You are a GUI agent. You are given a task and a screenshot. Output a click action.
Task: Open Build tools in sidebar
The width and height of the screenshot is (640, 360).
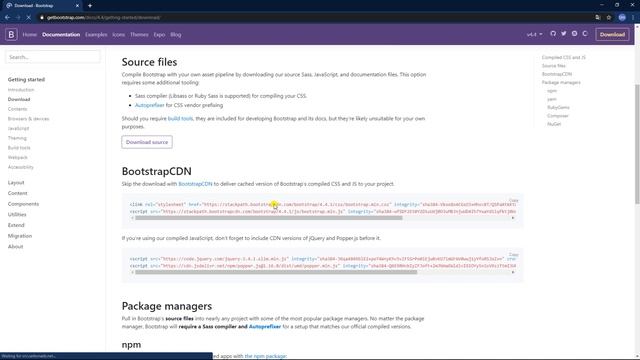[x=19, y=148]
